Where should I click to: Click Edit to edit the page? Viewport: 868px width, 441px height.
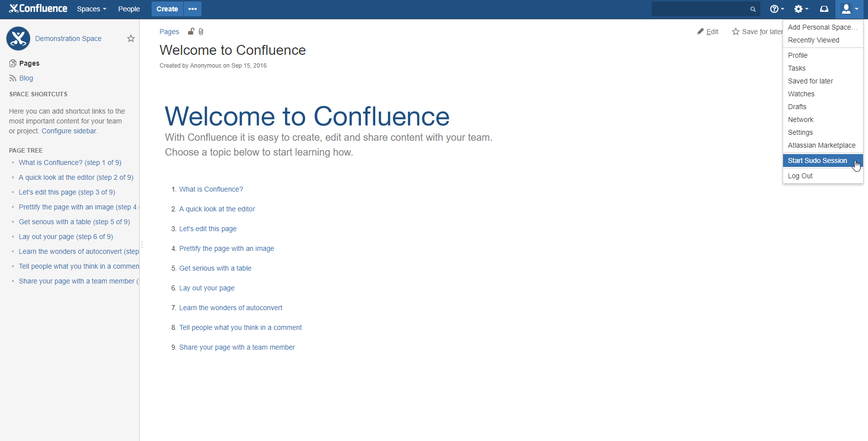click(x=708, y=32)
